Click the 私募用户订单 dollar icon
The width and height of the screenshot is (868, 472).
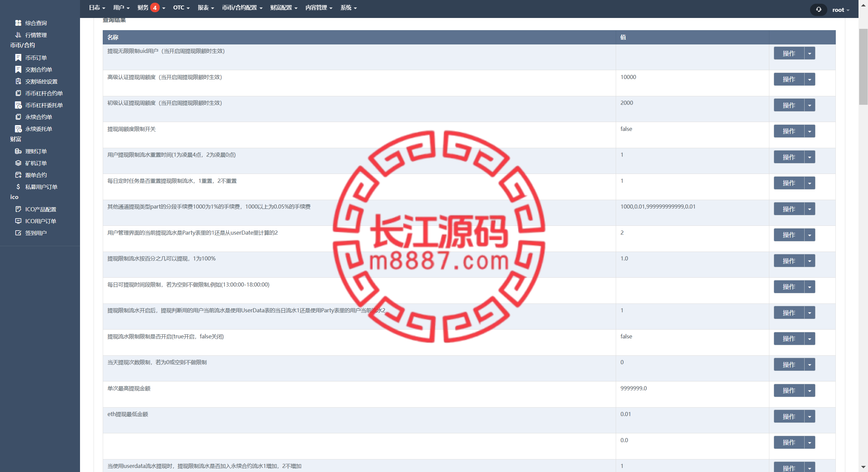coord(18,187)
